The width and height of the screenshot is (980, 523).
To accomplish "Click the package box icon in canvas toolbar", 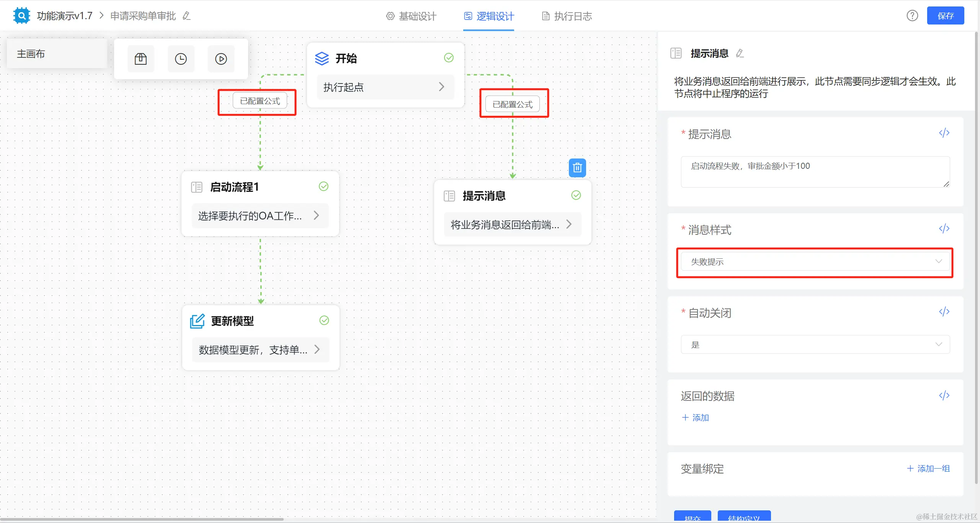I will coord(140,59).
